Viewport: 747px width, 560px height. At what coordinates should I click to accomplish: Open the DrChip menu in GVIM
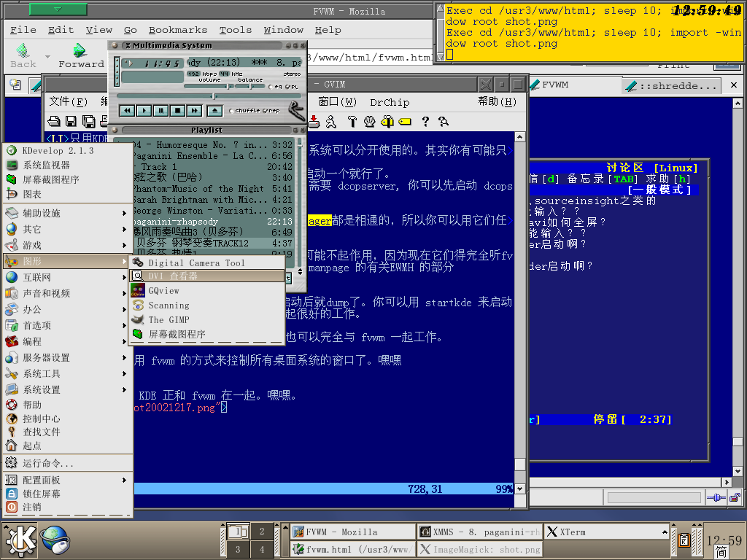point(390,102)
